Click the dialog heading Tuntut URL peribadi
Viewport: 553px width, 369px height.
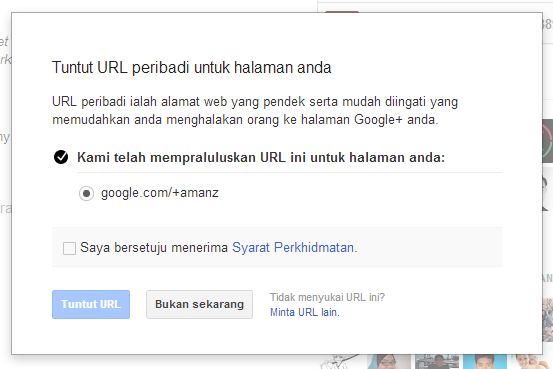[x=192, y=68]
